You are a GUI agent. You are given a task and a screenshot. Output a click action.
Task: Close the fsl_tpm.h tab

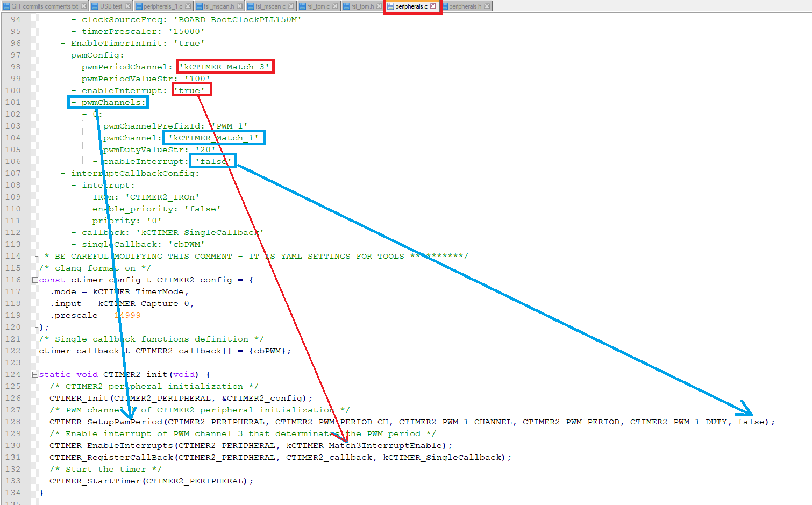(380, 6)
